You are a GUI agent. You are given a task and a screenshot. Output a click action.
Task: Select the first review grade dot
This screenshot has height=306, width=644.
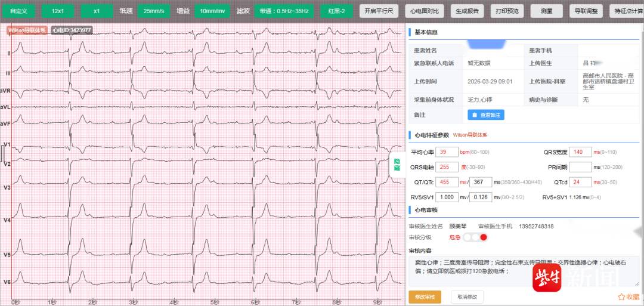467,237
